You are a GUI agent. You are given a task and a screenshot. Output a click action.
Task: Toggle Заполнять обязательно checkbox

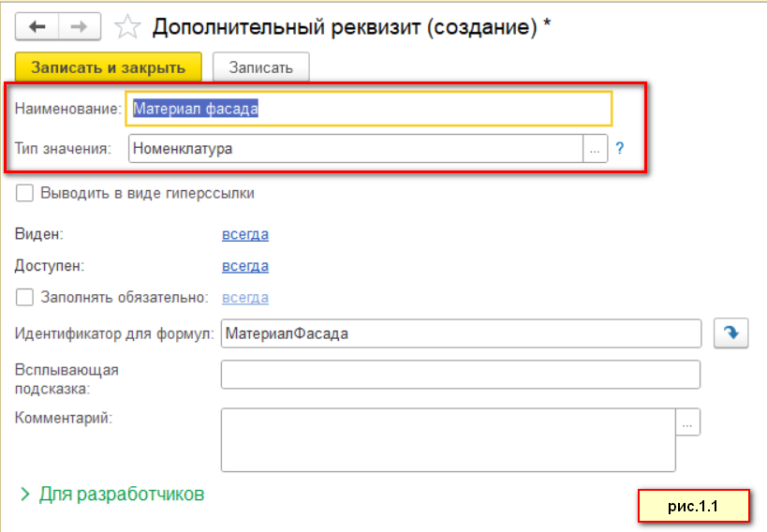[24, 297]
